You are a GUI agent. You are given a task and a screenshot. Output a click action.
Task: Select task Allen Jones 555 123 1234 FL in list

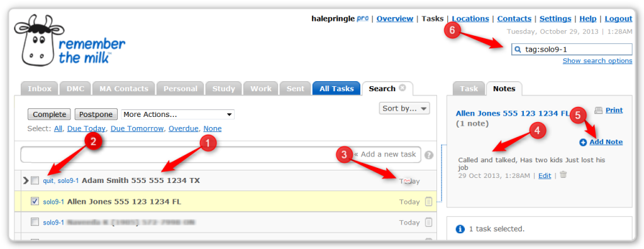point(124,202)
